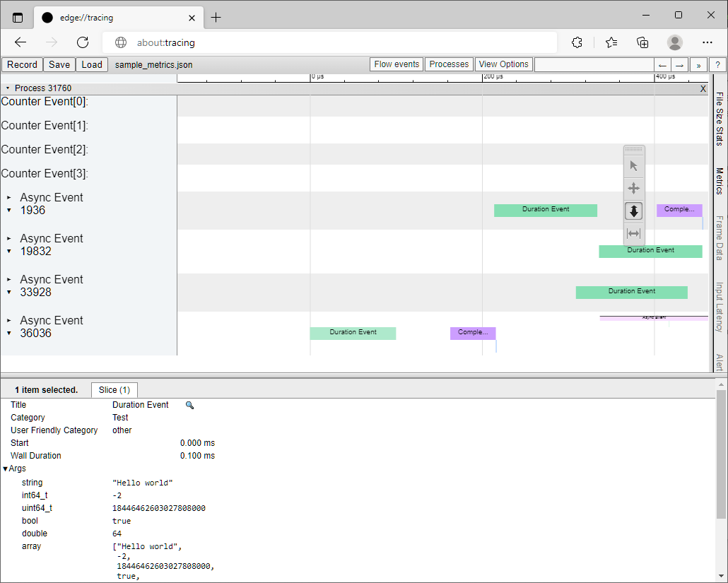Go to the next search result arrow
This screenshot has height=583, width=728.
click(680, 64)
